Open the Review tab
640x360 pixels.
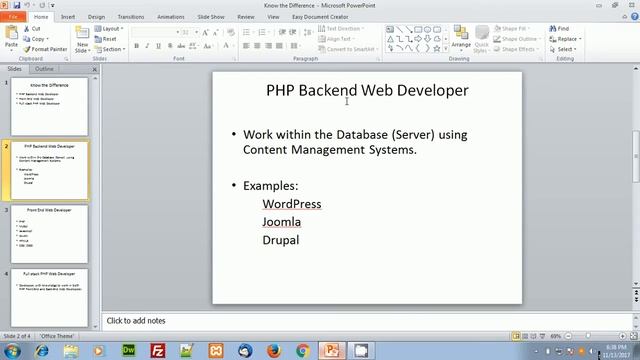tap(246, 17)
